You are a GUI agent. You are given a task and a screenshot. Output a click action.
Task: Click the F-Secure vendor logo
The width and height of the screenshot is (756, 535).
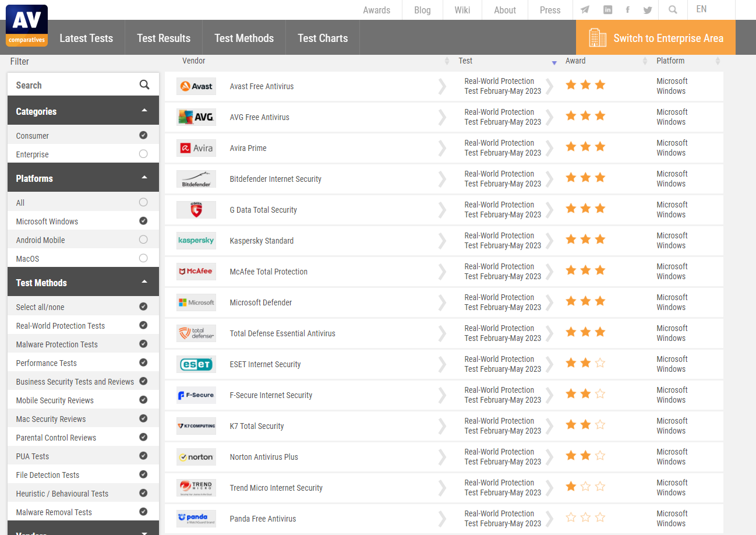coord(196,395)
